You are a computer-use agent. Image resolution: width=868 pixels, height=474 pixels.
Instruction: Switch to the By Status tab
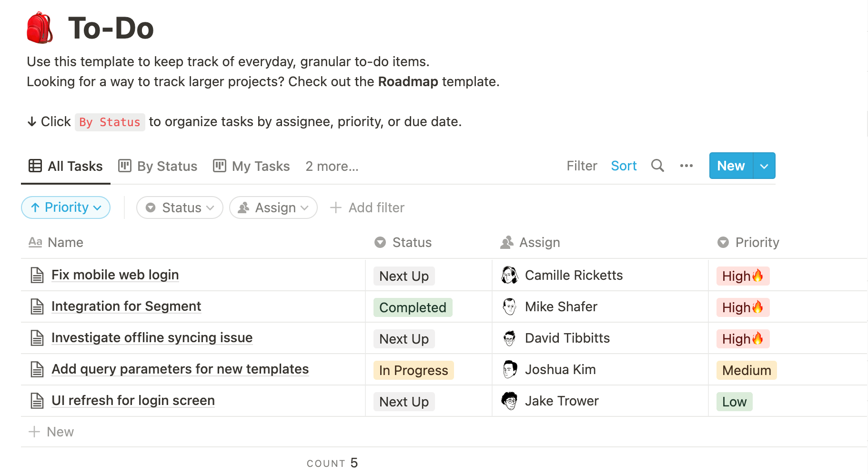(158, 166)
